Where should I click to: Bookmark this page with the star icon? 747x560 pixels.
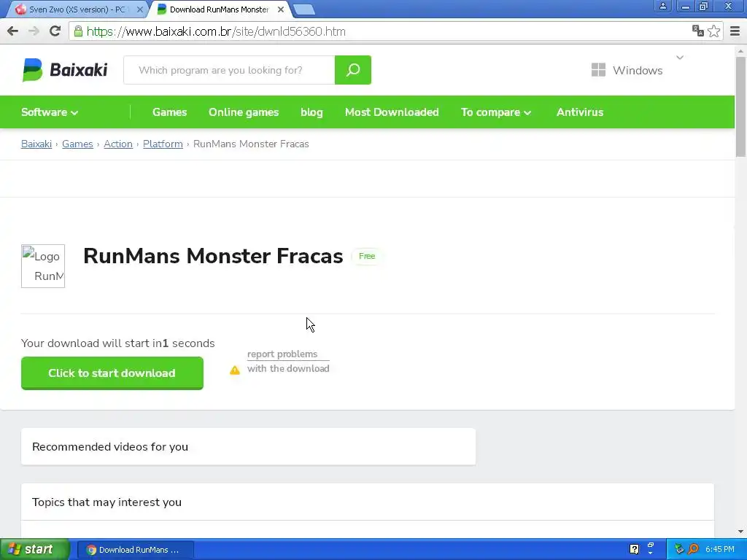point(713,31)
